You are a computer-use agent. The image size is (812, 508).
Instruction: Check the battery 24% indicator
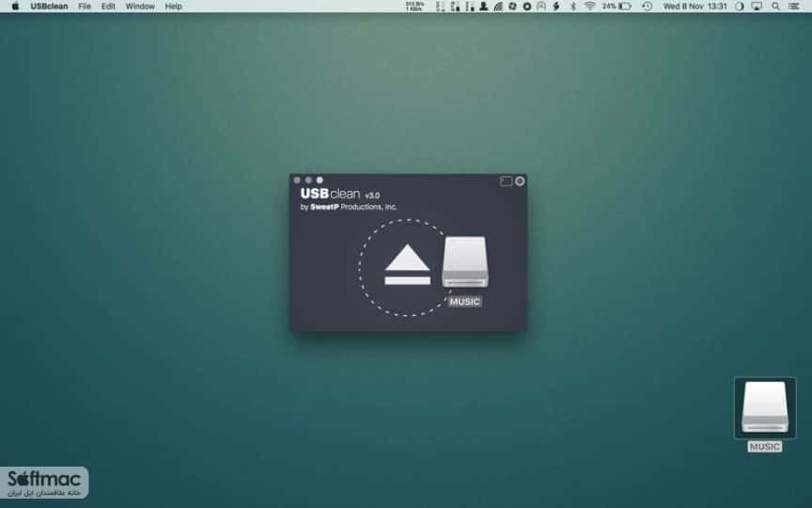click(x=617, y=7)
